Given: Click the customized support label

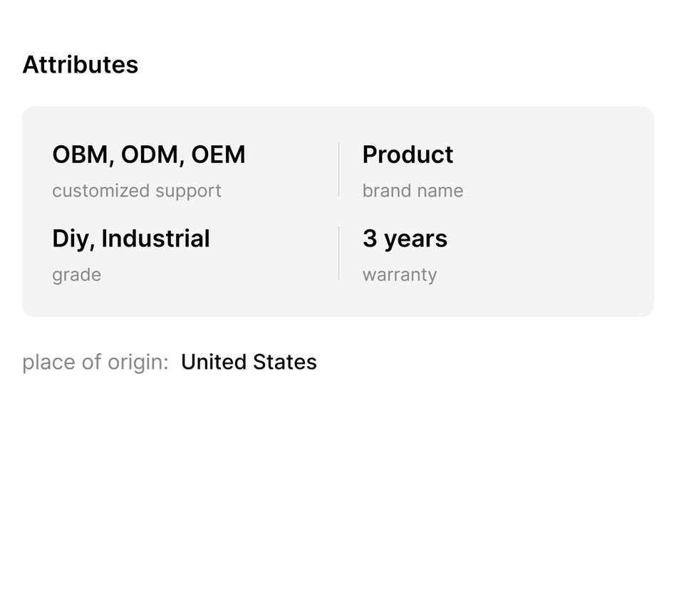Looking at the screenshot, I should pyautogui.click(x=136, y=191).
